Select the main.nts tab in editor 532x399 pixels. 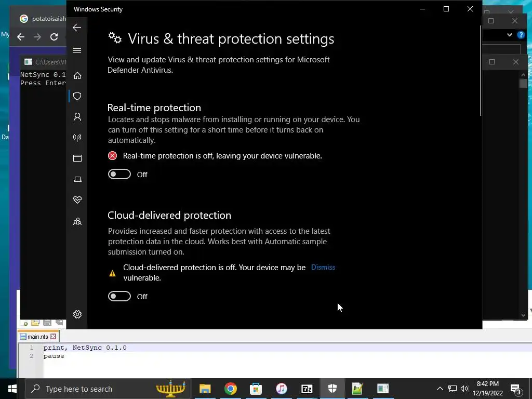[37, 337]
